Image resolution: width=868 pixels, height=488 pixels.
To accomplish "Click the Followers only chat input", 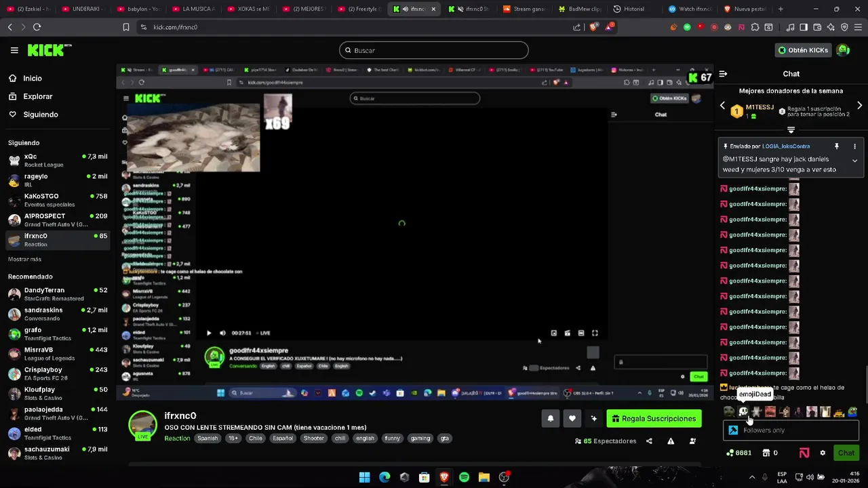I will pyautogui.click(x=791, y=430).
